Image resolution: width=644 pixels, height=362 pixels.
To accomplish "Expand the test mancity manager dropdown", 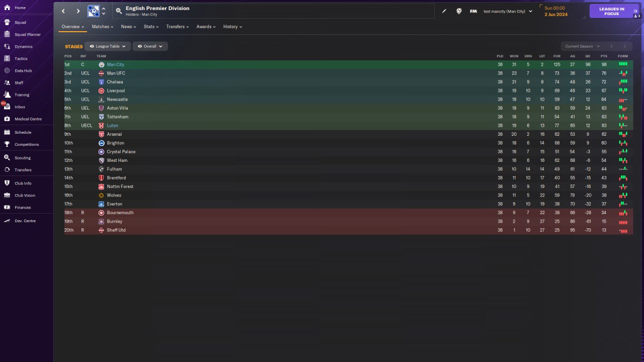I will (x=508, y=11).
